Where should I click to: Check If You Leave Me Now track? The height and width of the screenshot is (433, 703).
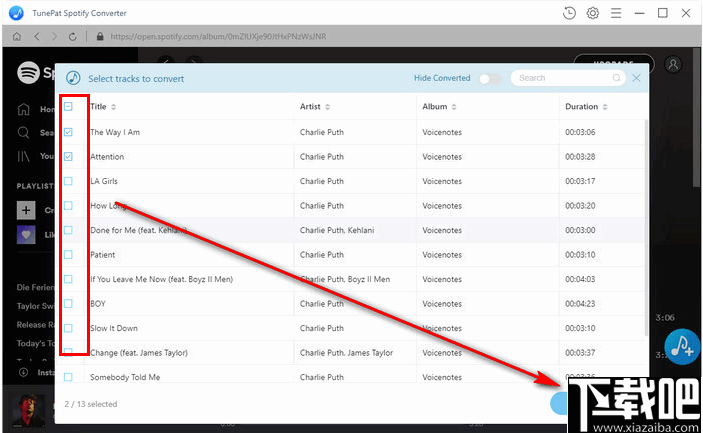pyautogui.click(x=68, y=279)
